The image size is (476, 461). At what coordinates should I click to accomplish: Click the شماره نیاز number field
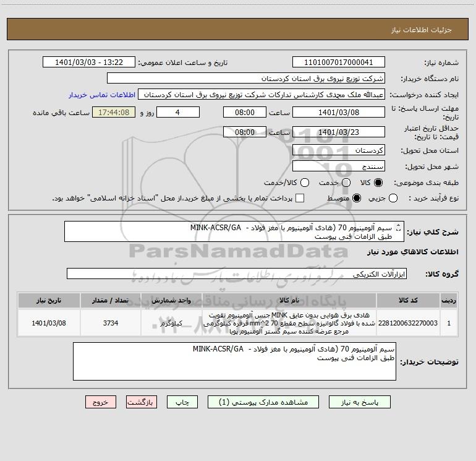pyautogui.click(x=339, y=62)
